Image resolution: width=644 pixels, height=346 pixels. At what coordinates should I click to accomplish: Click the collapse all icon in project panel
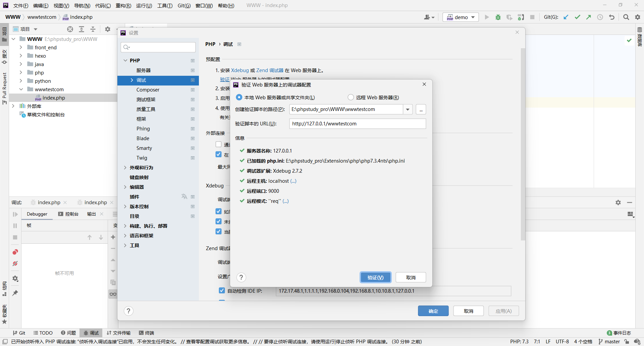tap(93, 29)
